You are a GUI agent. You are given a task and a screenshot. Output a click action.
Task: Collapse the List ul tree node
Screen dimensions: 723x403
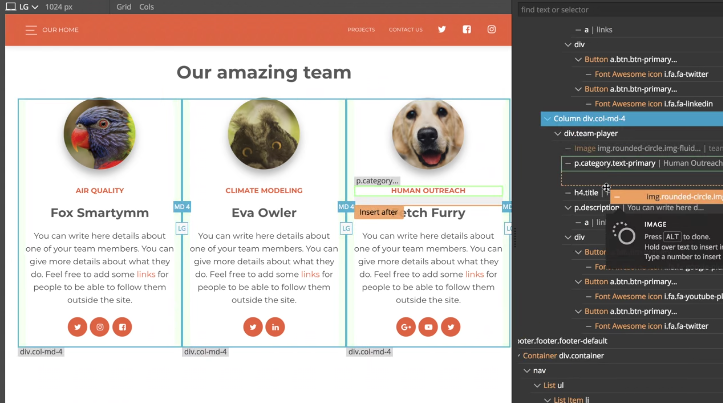537,385
